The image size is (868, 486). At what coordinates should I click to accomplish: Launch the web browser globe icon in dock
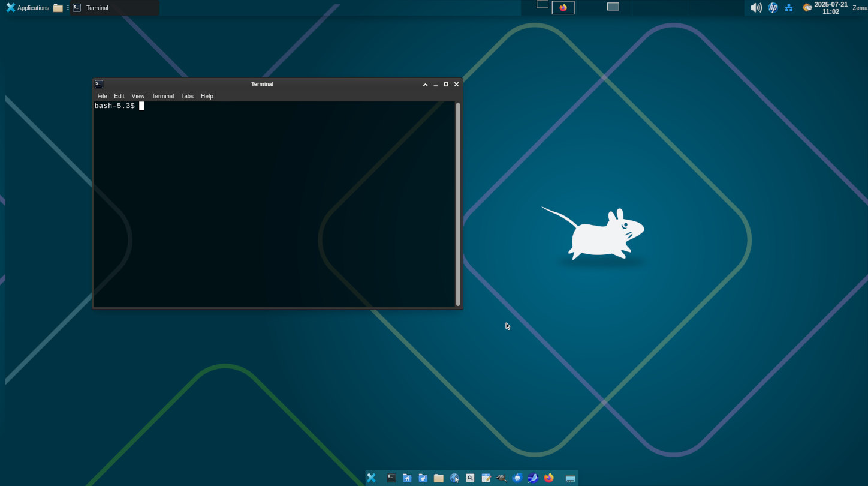[x=454, y=478]
